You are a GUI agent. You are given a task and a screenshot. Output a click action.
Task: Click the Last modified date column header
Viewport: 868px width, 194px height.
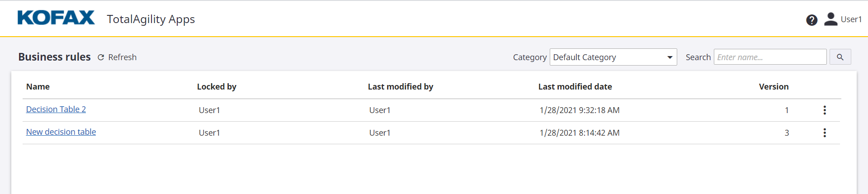[x=575, y=87]
